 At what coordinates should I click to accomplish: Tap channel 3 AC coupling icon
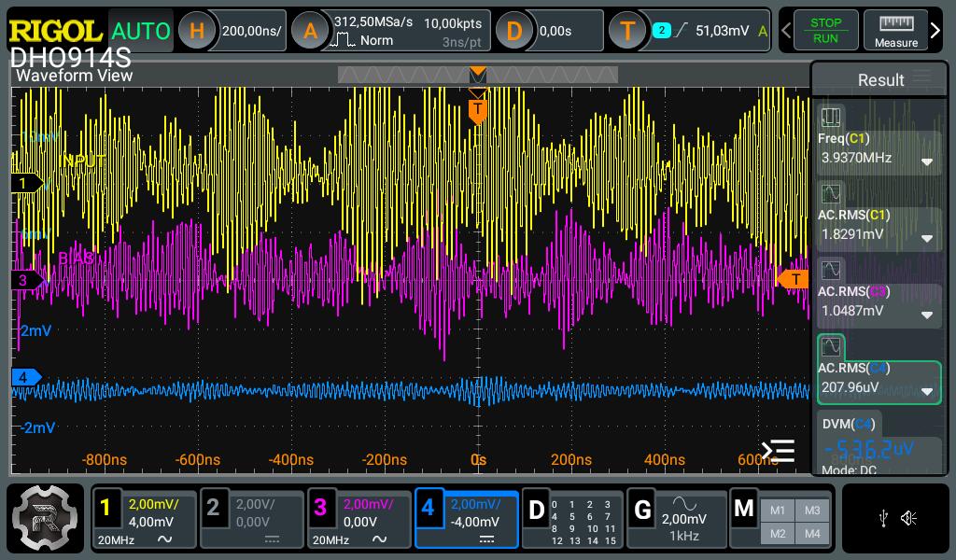pos(379,539)
